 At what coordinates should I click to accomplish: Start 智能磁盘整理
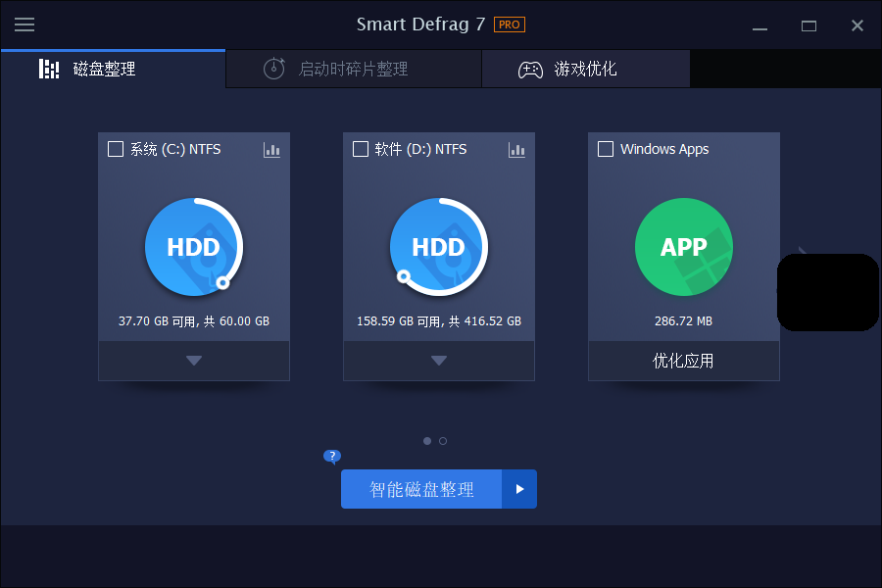click(x=421, y=489)
